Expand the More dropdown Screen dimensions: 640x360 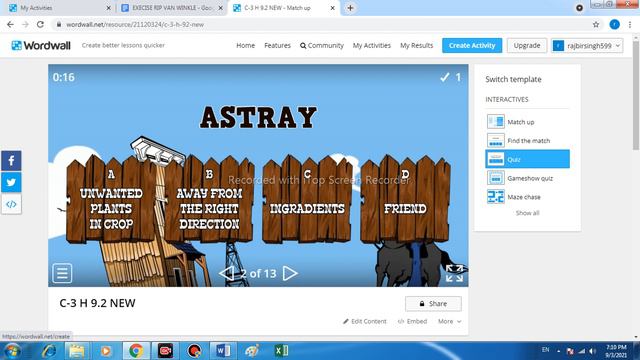click(449, 321)
